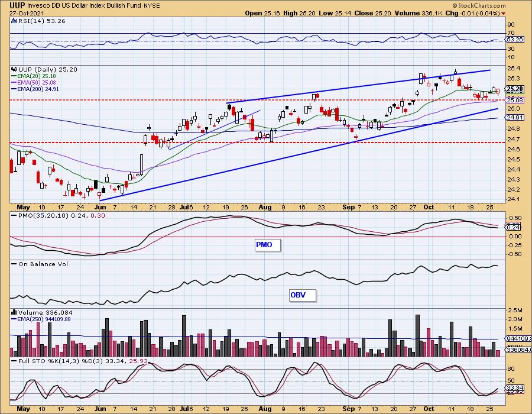The image size is (532, 414).
Task: Click the volume bars icon beside Volume 336,084
Action: tap(14, 312)
